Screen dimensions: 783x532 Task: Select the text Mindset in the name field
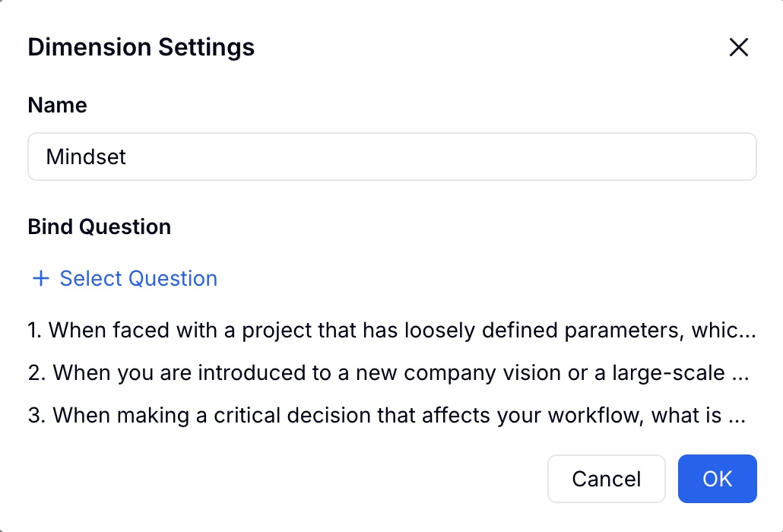point(86,156)
